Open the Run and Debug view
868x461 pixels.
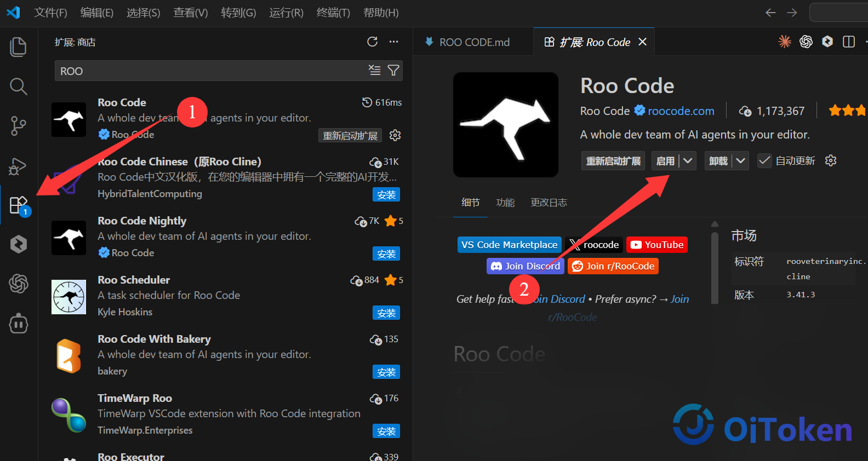point(19,166)
